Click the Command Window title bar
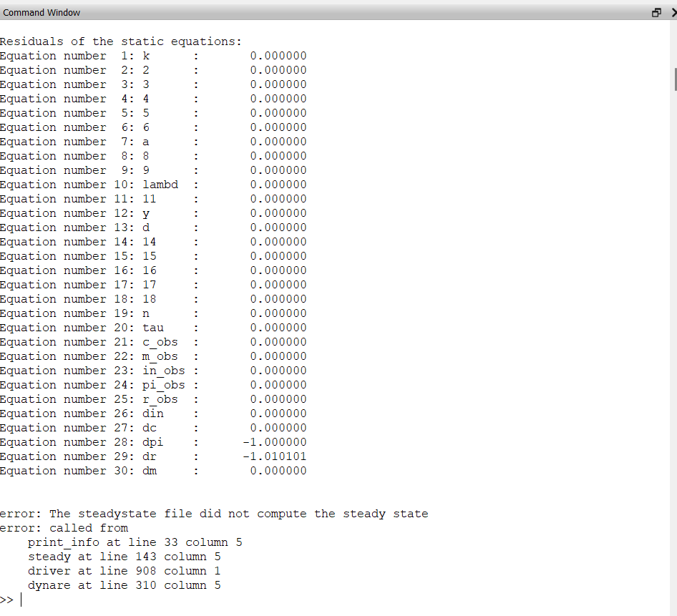This screenshot has width=677, height=616. pos(286,13)
